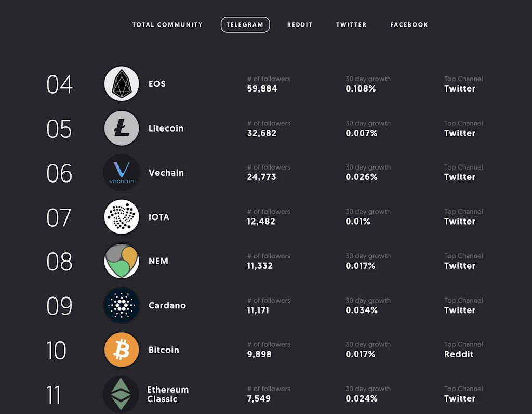Click the NEM sphere icon
Viewport: 532px width, 414px height.
(121, 261)
